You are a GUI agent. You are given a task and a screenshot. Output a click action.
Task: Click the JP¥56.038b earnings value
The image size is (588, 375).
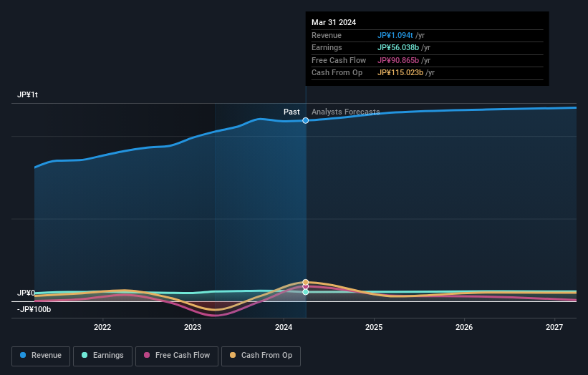click(x=398, y=47)
